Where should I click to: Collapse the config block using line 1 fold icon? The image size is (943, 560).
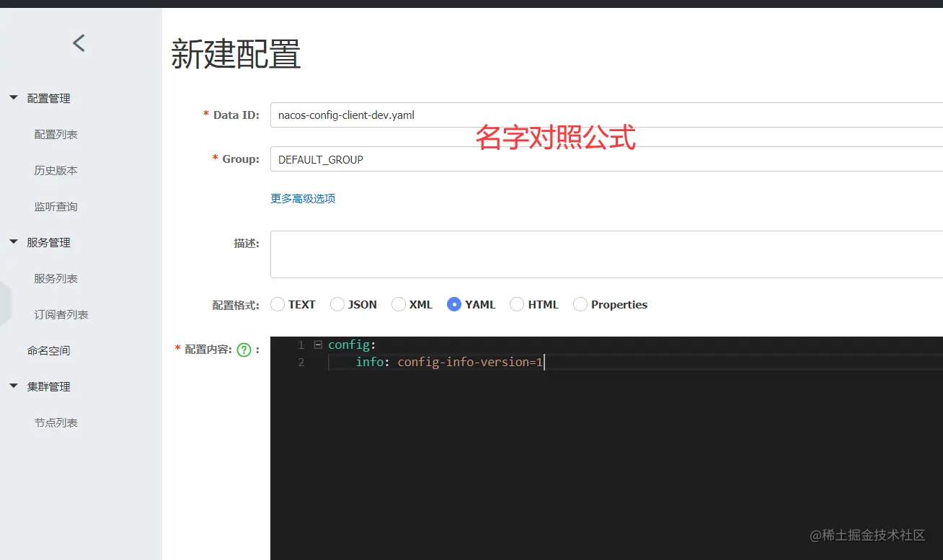coord(318,345)
